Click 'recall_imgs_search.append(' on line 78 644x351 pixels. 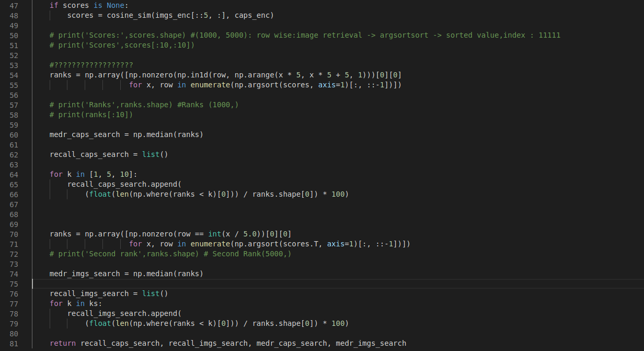(x=124, y=313)
